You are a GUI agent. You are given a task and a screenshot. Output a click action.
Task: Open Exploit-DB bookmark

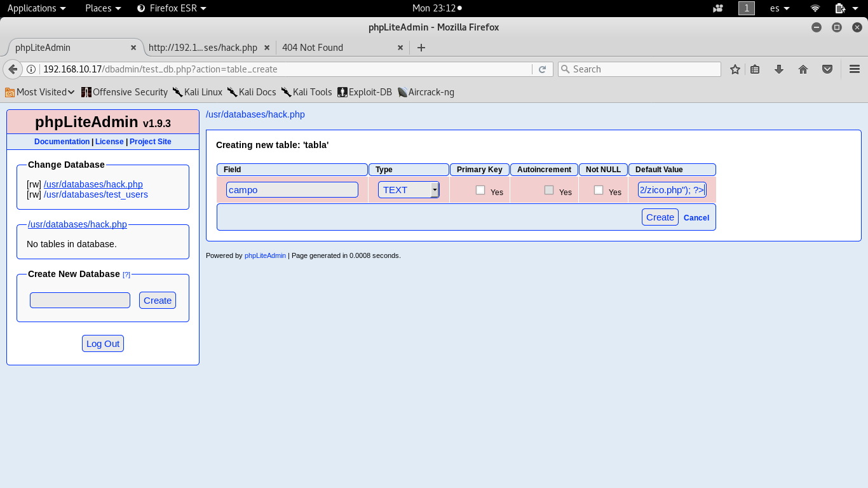[365, 92]
